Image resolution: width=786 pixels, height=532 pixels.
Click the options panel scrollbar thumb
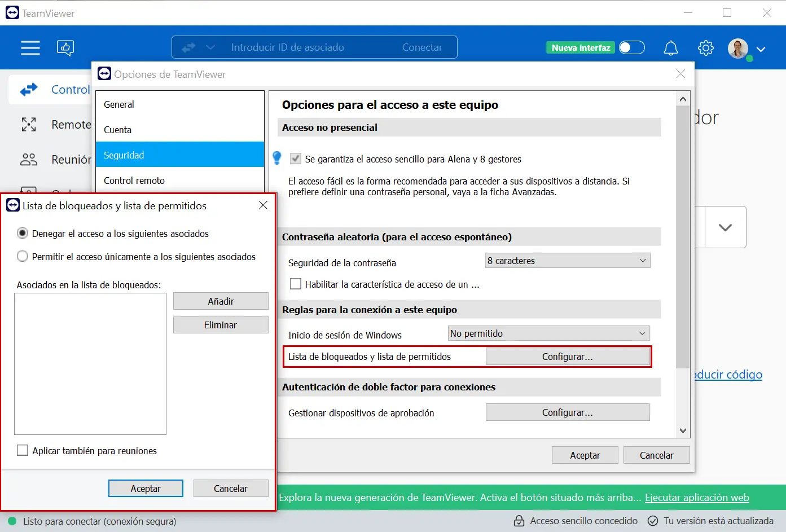click(683, 237)
